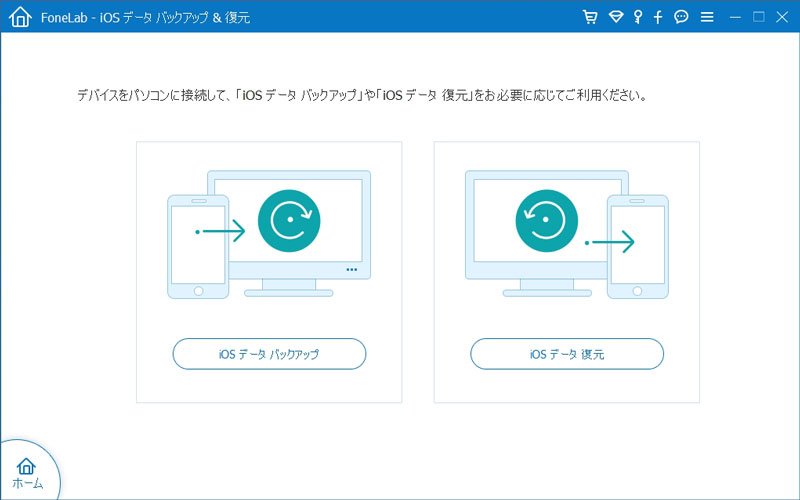Click the iOS データ 復元 button

click(x=567, y=354)
